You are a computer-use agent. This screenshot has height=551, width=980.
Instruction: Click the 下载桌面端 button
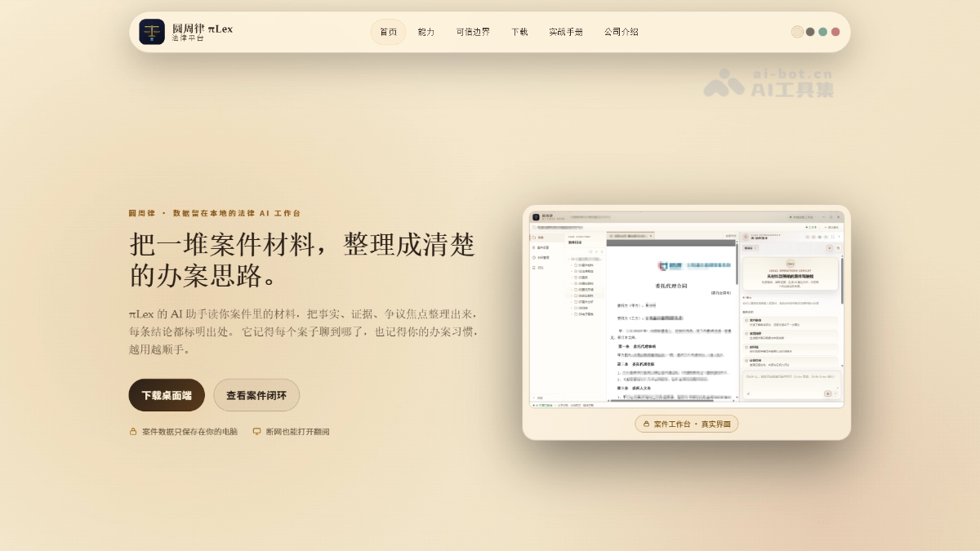(x=167, y=395)
